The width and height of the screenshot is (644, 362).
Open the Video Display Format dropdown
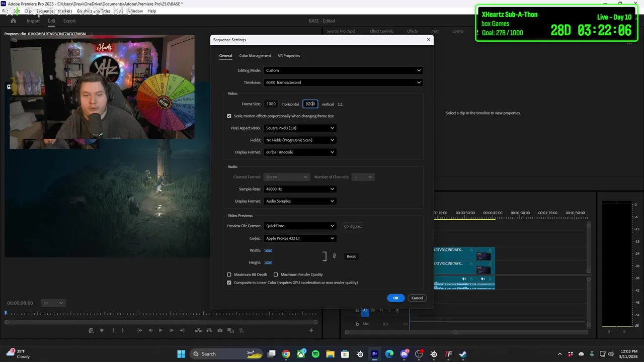[x=300, y=152]
